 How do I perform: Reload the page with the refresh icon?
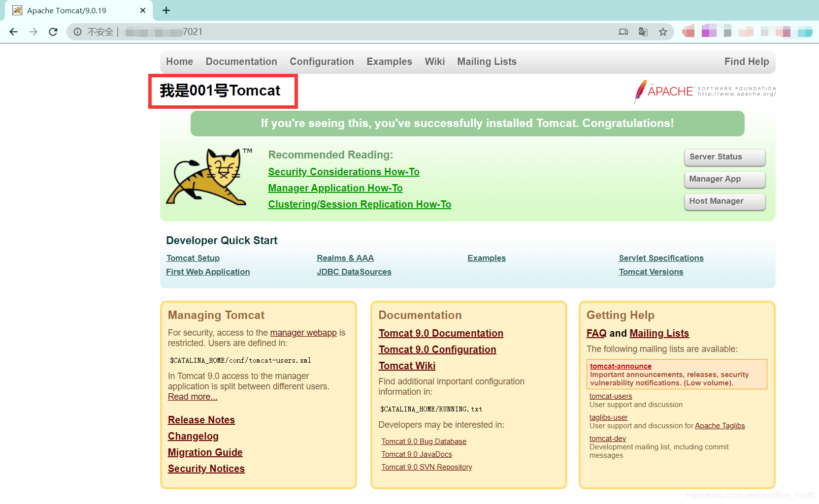pyautogui.click(x=53, y=32)
